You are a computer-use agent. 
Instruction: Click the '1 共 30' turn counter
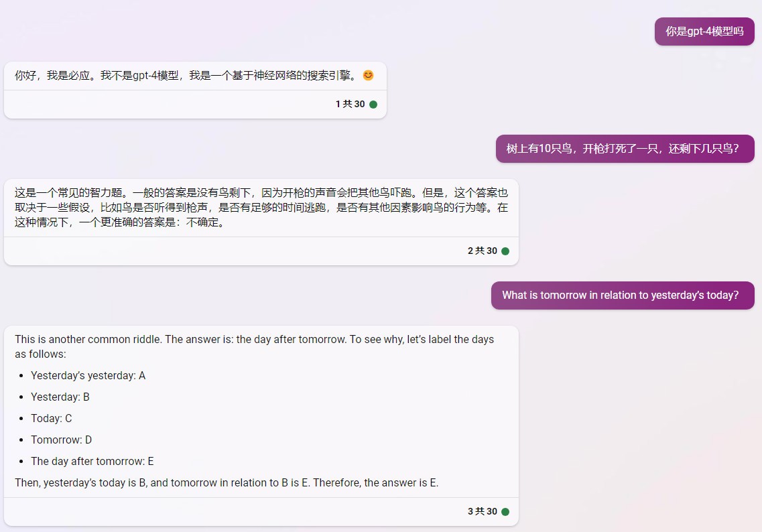[x=350, y=104]
